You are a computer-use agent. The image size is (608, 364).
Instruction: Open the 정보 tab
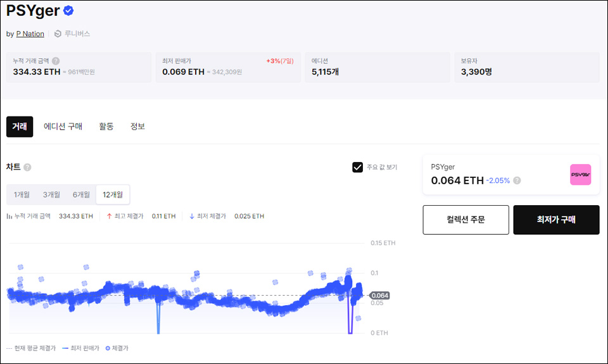[x=137, y=127]
